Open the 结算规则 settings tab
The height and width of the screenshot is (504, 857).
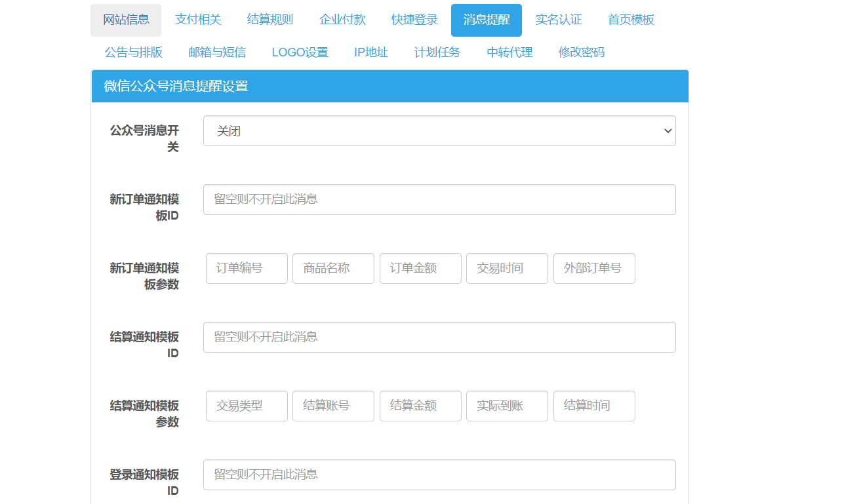pos(270,20)
